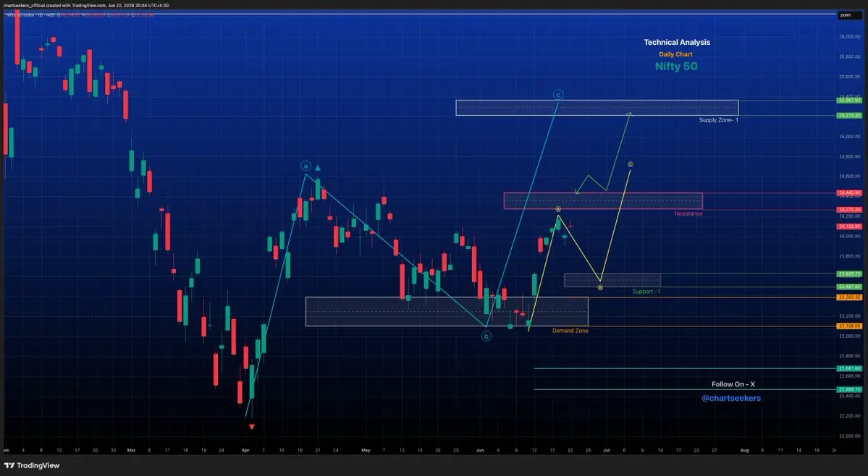
Task: Click the 'Resistance' label
Action: 688,213
